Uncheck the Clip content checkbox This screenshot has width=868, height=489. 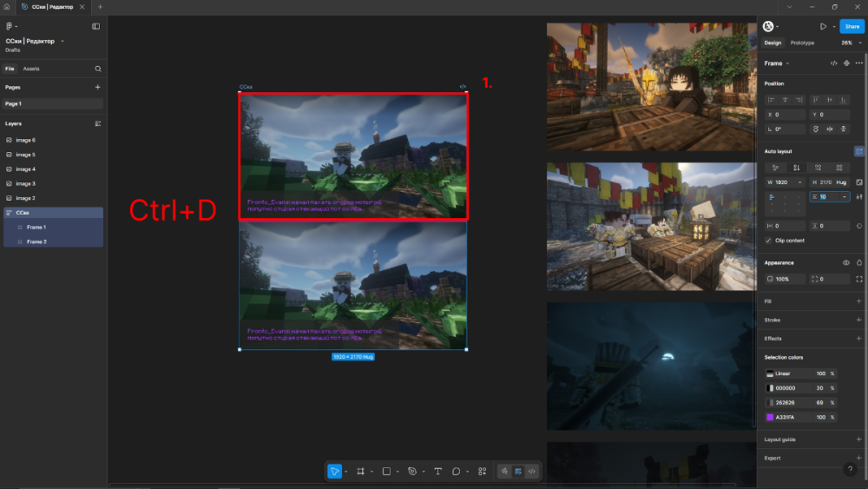click(x=768, y=241)
